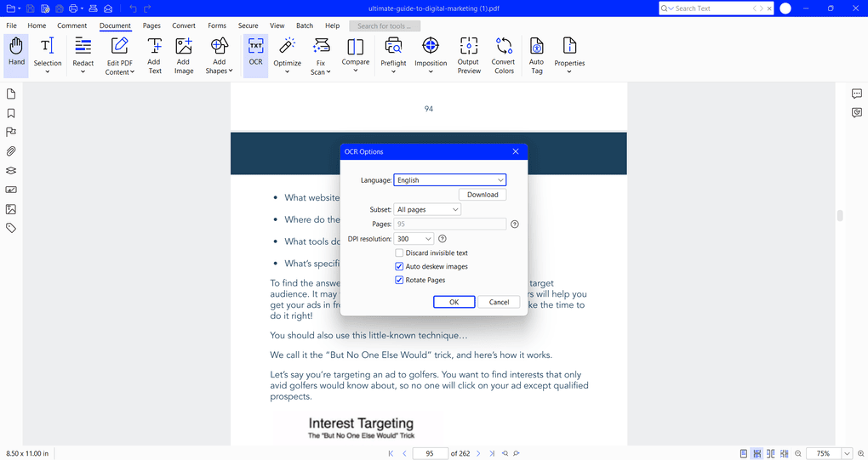Click the Search for tools field

(385, 26)
